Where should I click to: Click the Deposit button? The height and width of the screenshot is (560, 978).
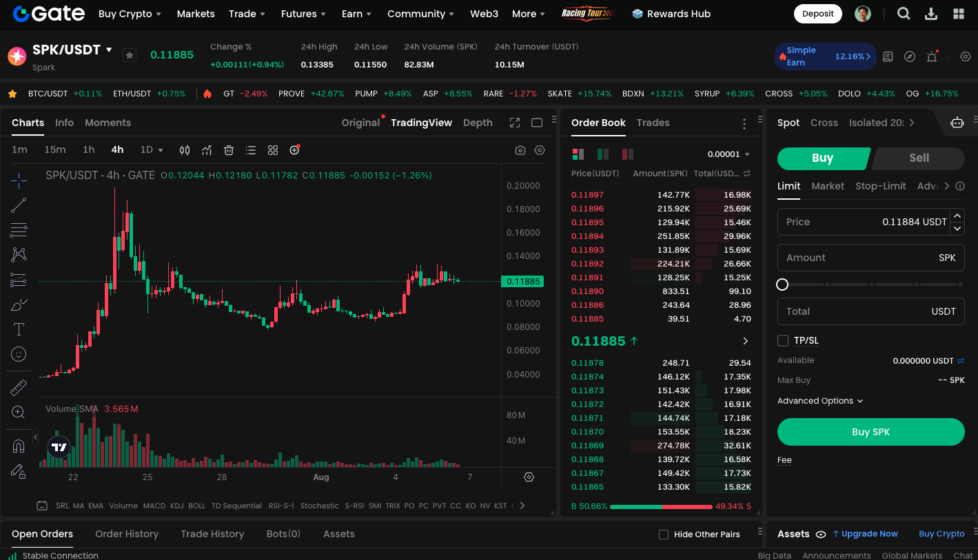(x=817, y=14)
